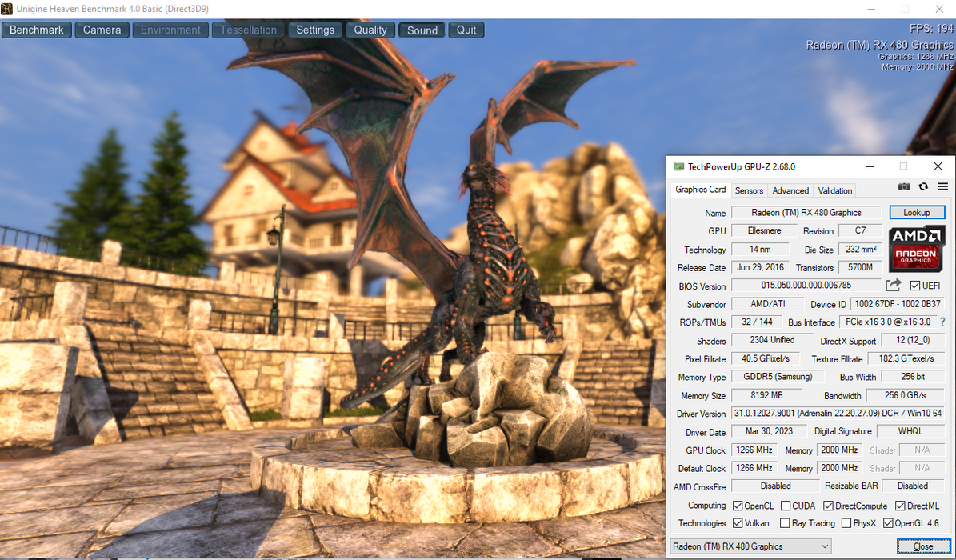The width and height of the screenshot is (956, 560).
Task: Toggle the OpenGL 4.6 checkbox
Action: [x=888, y=523]
